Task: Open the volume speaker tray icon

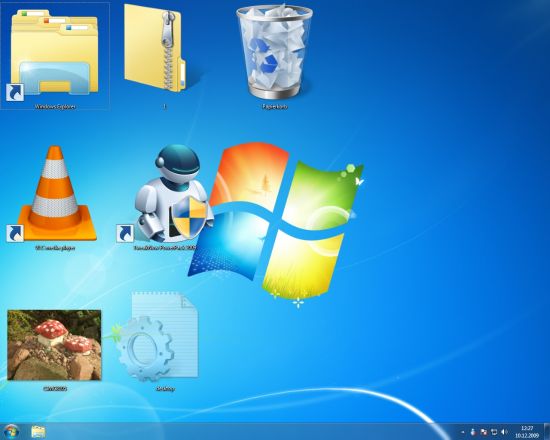Action: tap(504, 432)
